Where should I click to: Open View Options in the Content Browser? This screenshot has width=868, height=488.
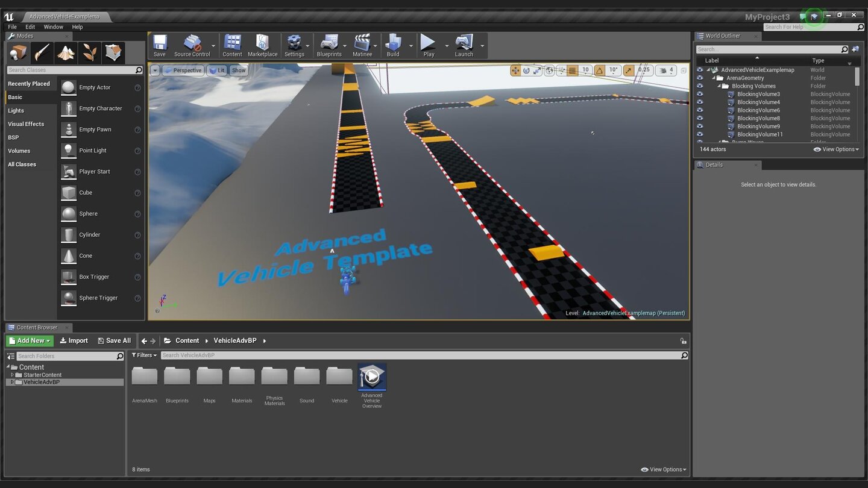663,469
